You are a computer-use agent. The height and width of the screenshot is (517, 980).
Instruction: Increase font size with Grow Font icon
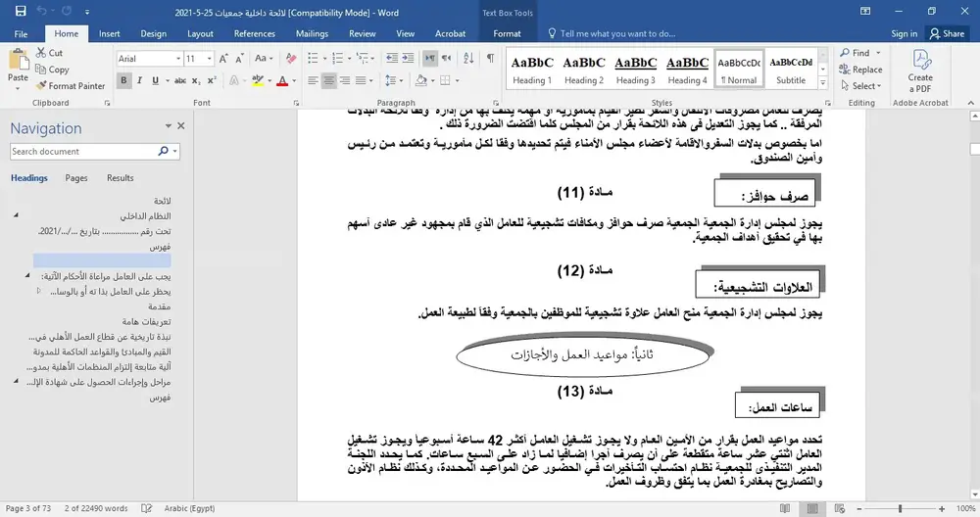tap(223, 59)
